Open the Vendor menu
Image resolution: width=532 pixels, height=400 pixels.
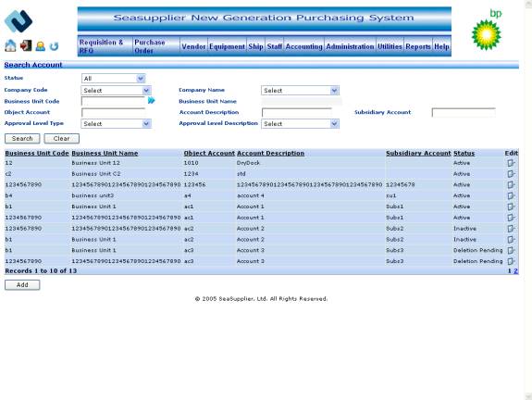pos(193,46)
